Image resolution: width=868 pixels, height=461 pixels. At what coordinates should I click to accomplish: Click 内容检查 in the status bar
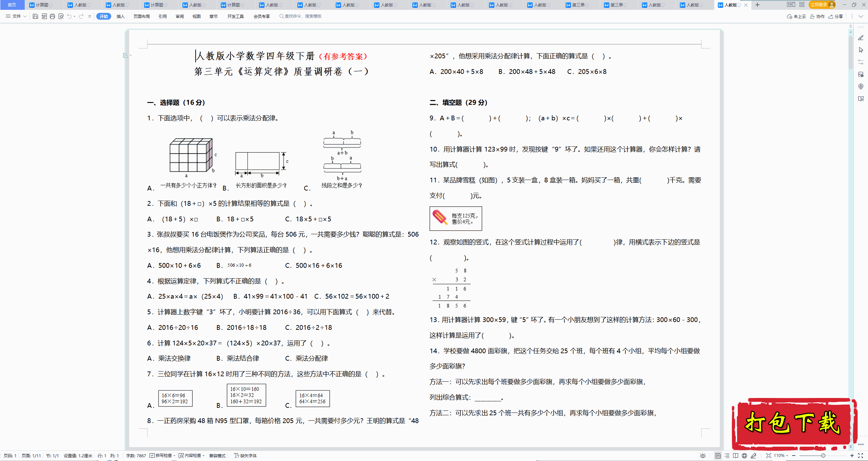(190, 456)
